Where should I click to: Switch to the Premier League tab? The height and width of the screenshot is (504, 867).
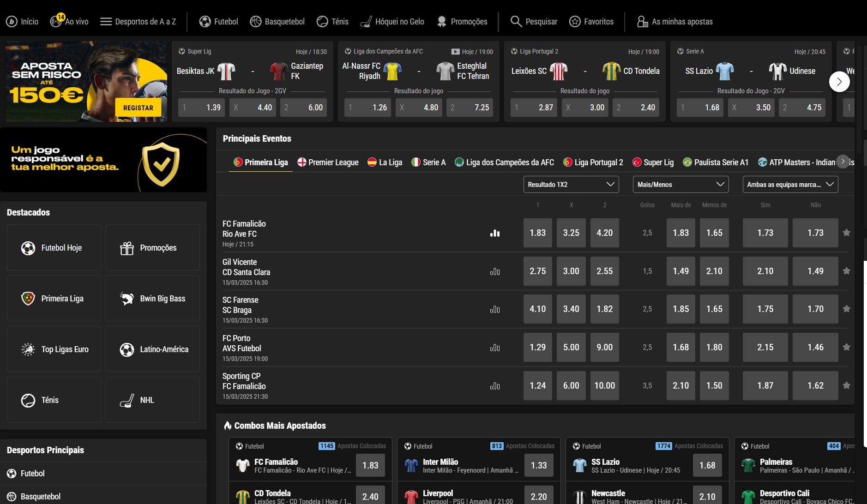tap(328, 162)
